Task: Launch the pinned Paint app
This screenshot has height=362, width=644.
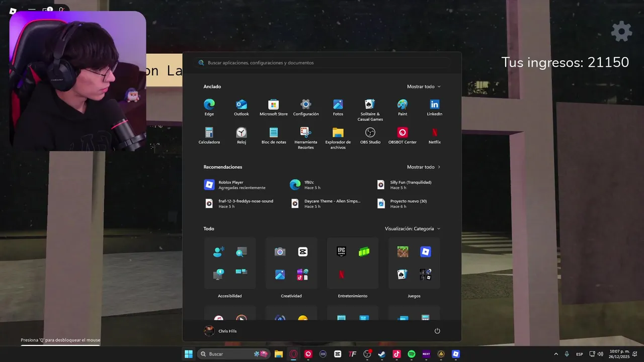Action: pyautogui.click(x=403, y=107)
